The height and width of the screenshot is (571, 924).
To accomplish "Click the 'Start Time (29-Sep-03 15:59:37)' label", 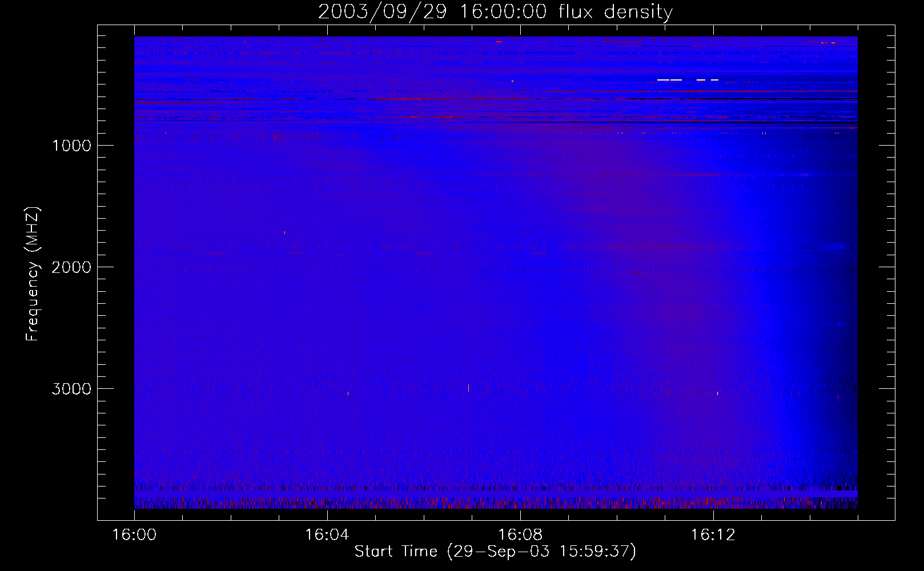I will 495,552.
